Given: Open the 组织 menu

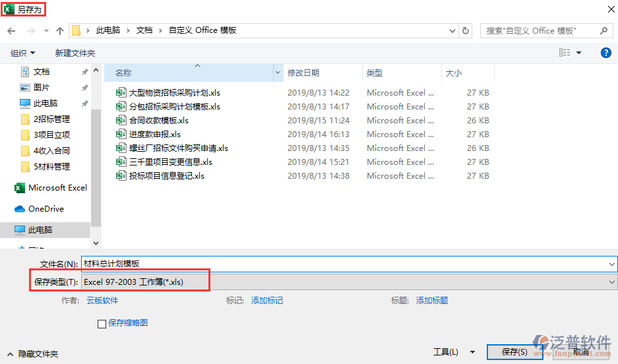Looking at the screenshot, I should click(22, 53).
